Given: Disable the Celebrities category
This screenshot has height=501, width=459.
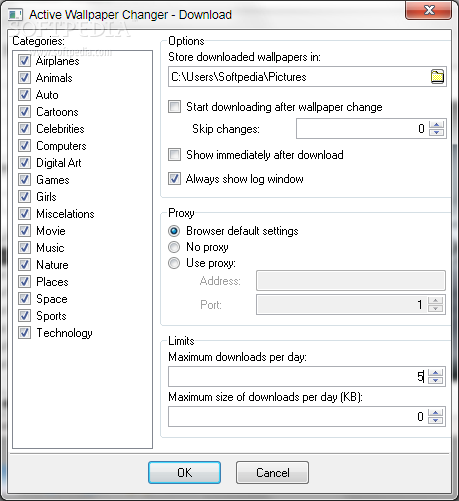Looking at the screenshot, I should click(24, 129).
